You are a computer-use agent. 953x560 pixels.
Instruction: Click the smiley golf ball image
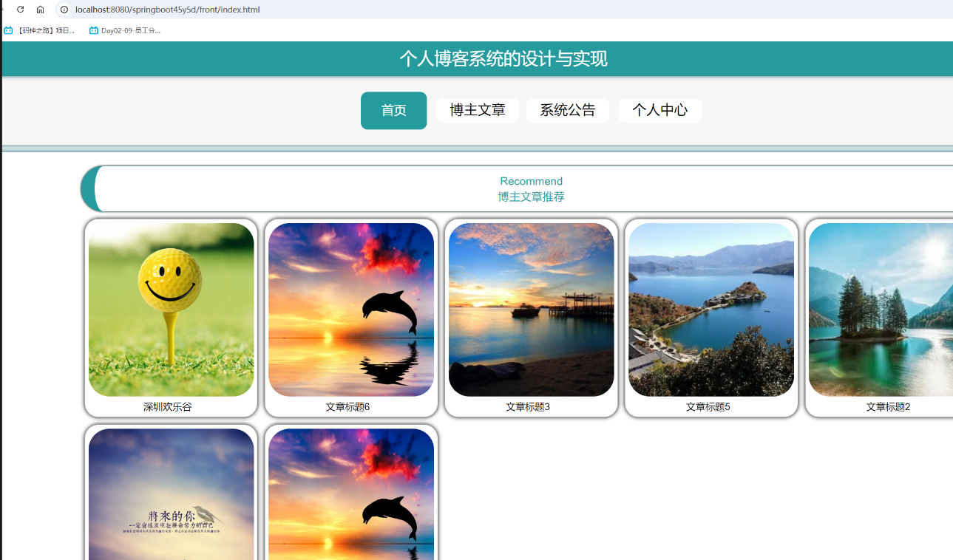tap(171, 309)
